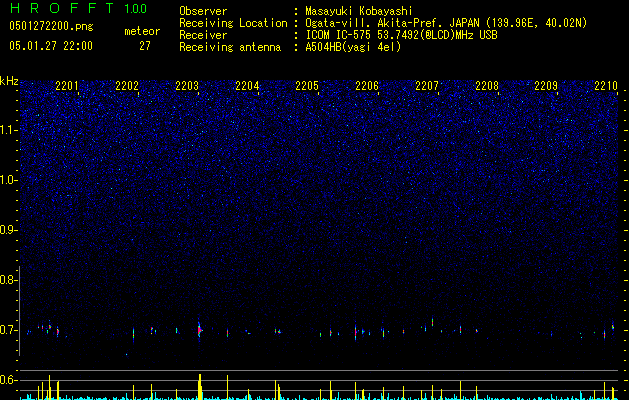The width and height of the screenshot is (629, 400).
Task: Click the 'Receiving antenna' label
Action: (x=230, y=47)
